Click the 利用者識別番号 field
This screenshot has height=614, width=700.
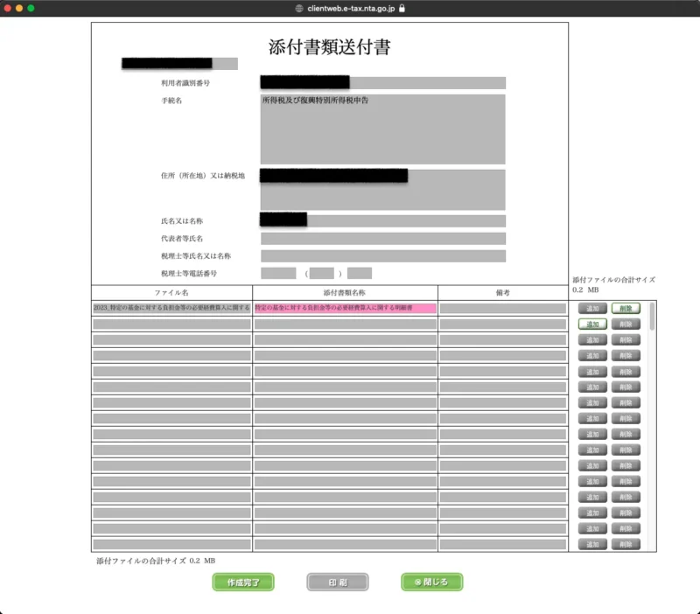(383, 82)
